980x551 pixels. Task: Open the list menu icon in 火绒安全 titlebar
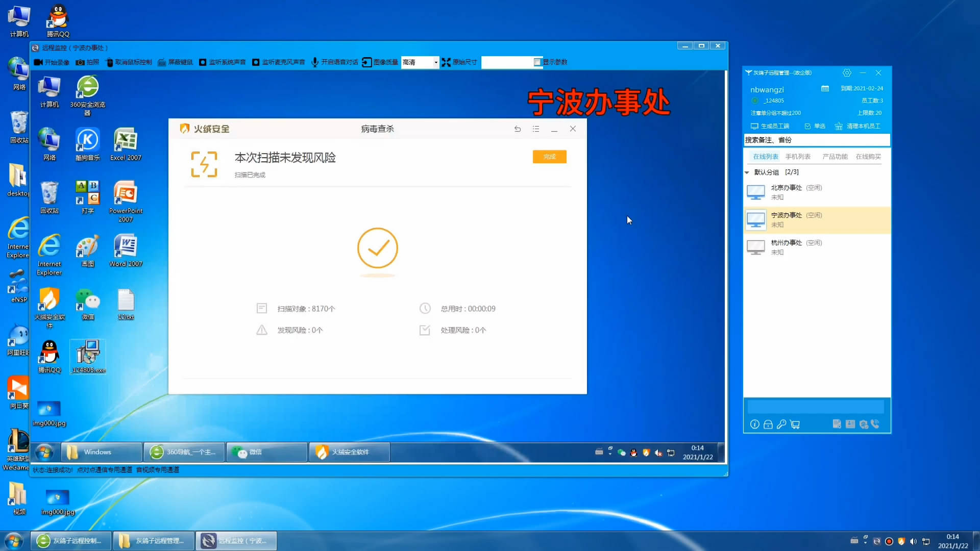[536, 129]
